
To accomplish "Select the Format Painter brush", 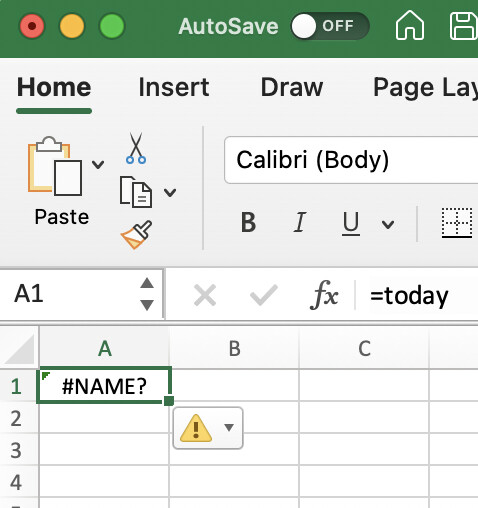I will tap(136, 235).
